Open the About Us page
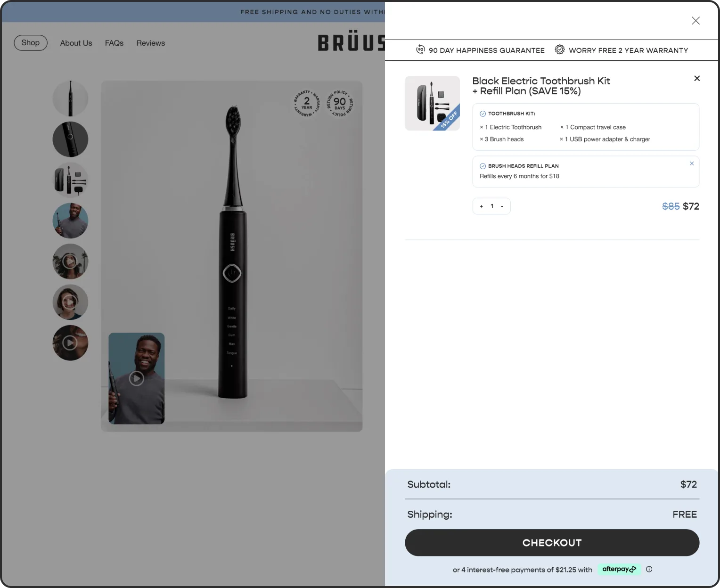 [76, 43]
